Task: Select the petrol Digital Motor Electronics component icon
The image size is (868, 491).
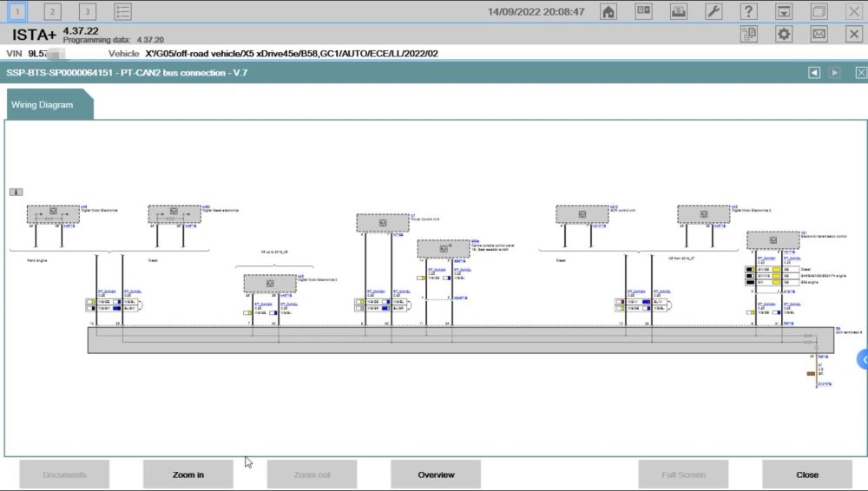Action: pyautogui.click(x=53, y=214)
